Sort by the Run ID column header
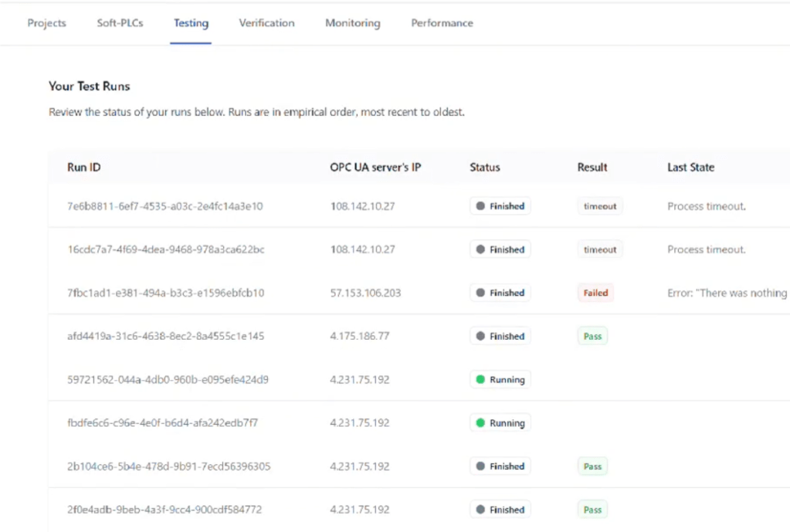 [x=84, y=168]
